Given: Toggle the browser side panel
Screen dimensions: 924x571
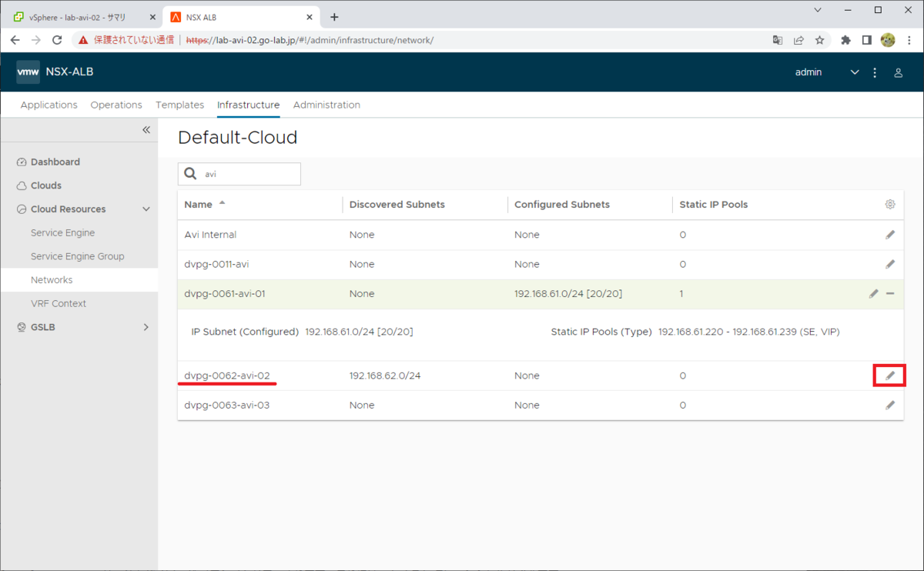Looking at the screenshot, I should point(866,40).
